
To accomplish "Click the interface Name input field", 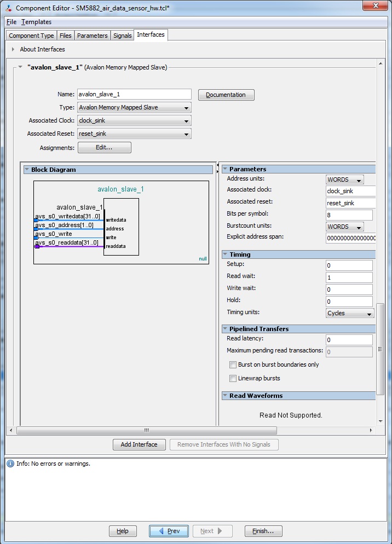I will tap(134, 94).
